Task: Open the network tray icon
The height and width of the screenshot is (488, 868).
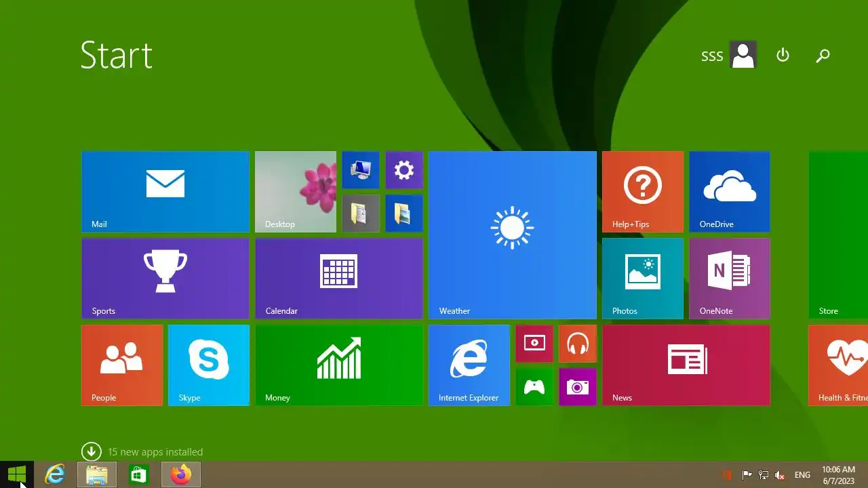Action: (764, 475)
